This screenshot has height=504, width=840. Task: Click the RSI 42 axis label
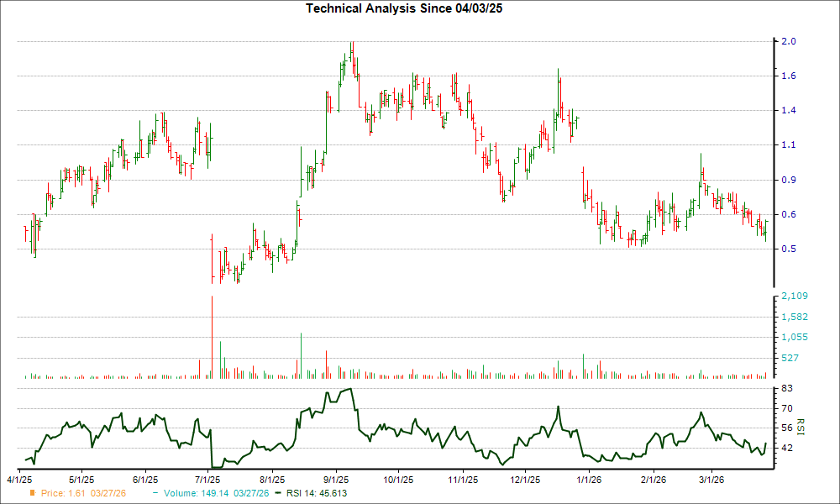coord(787,448)
